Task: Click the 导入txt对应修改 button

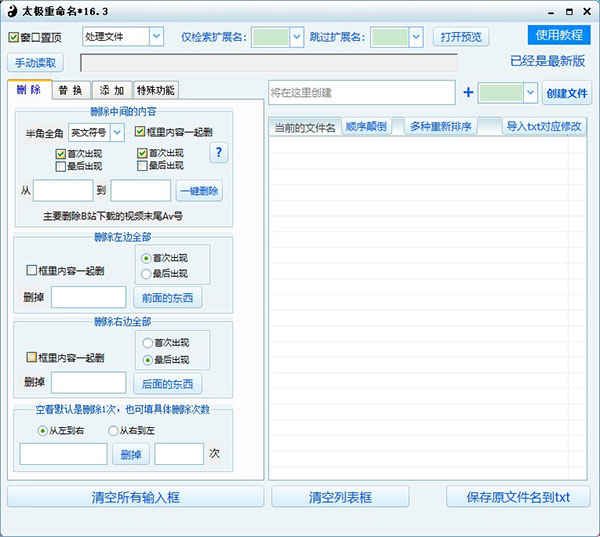Action: (x=544, y=127)
